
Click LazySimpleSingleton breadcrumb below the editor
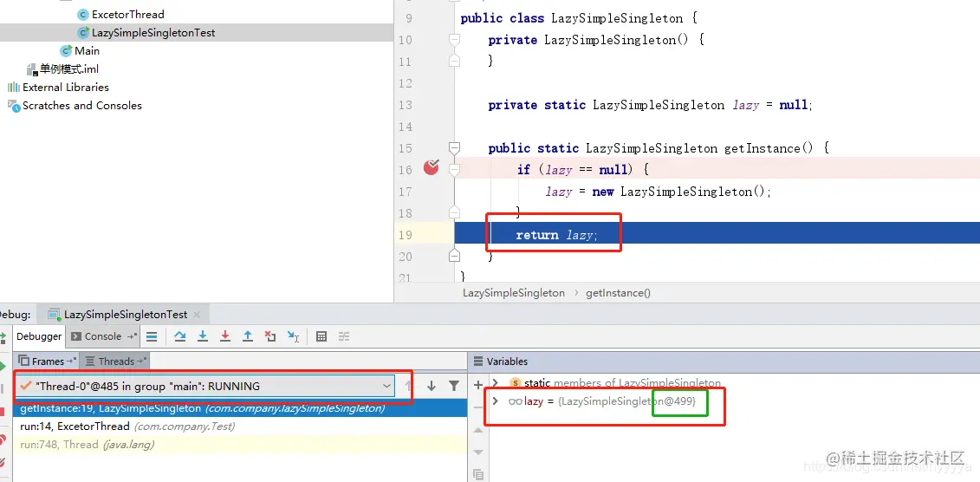click(x=514, y=292)
